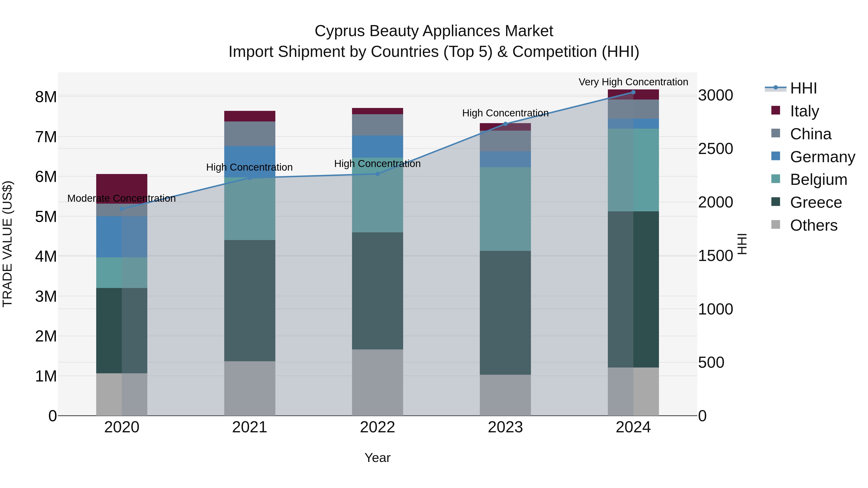868x488 pixels.
Task: Click the Belgium teal legend swatch
Action: click(x=775, y=179)
